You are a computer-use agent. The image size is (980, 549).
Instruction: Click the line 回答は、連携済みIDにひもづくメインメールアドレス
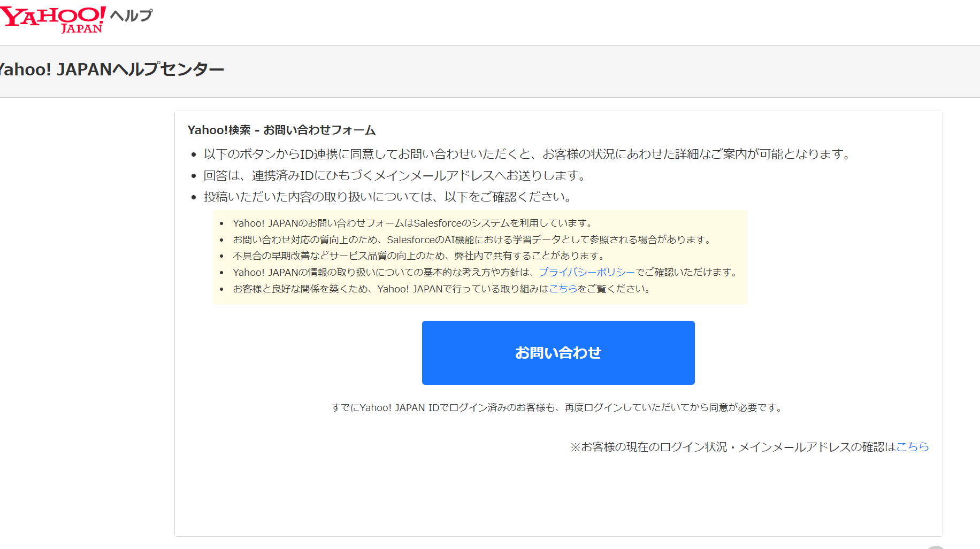(395, 175)
